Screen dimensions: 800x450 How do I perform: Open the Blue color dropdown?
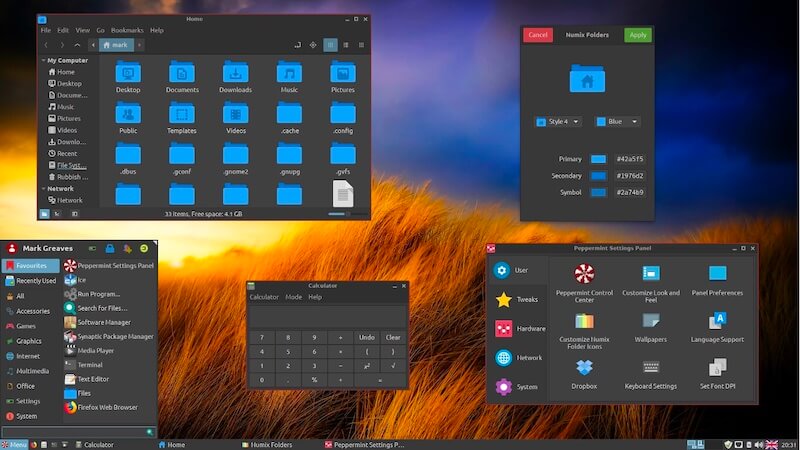(x=617, y=121)
